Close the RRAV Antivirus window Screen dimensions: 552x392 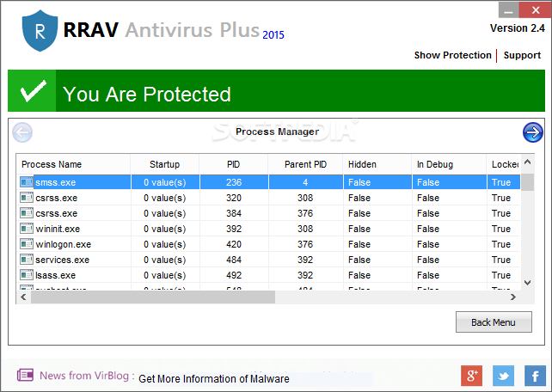point(536,10)
